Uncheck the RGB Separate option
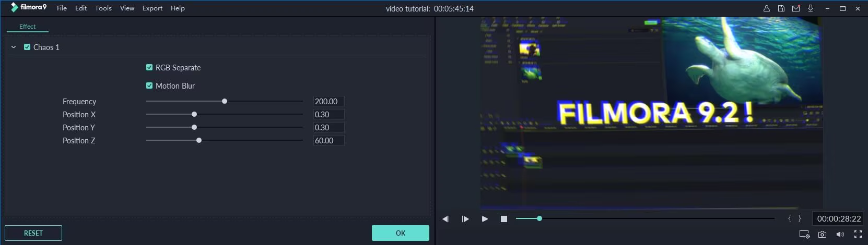Screen dimensions: 868x245 pyautogui.click(x=149, y=67)
